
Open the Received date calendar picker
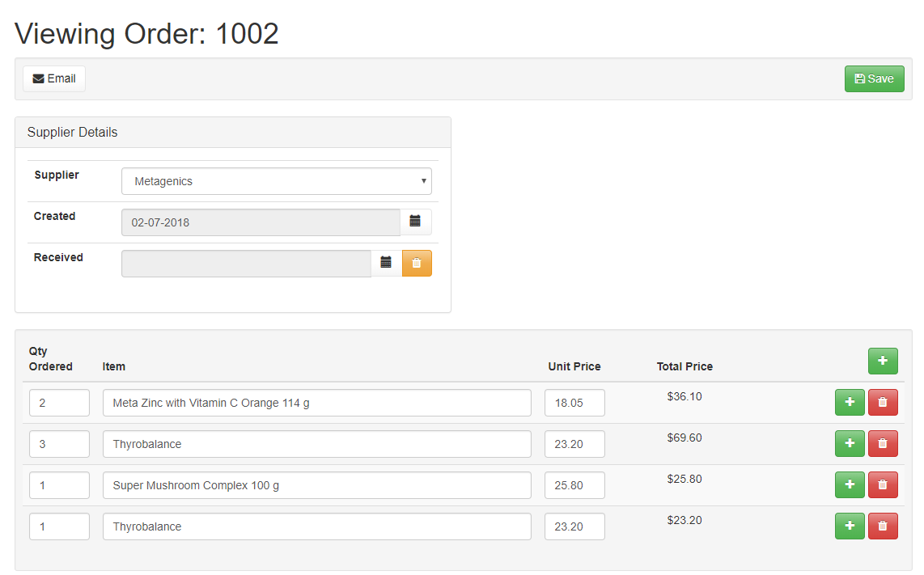386,263
